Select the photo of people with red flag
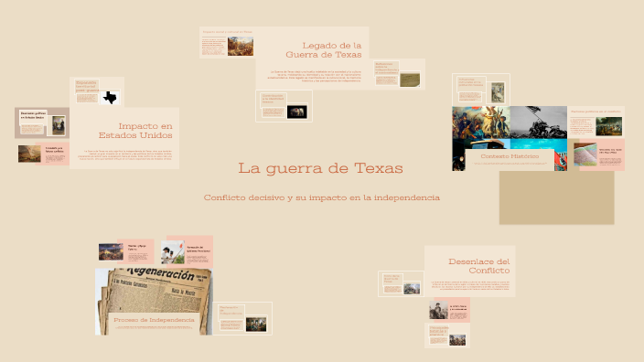This screenshot has width=644, height=362. [x=173, y=252]
